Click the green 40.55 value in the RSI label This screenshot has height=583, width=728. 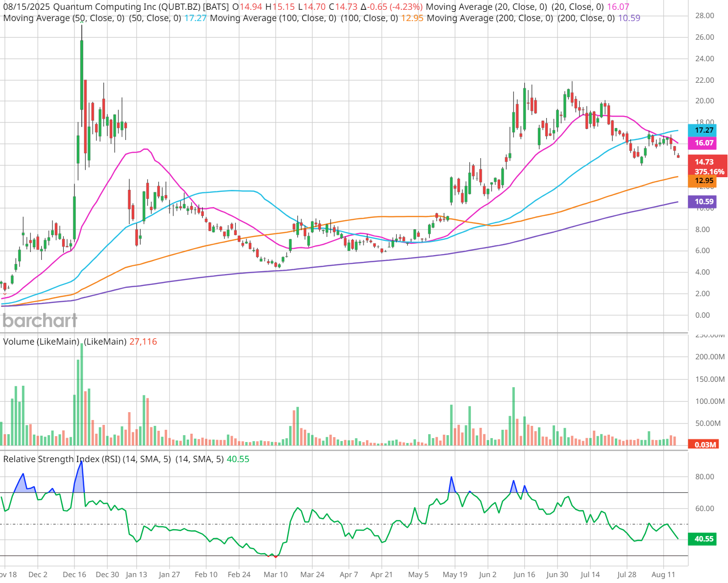pyautogui.click(x=238, y=459)
